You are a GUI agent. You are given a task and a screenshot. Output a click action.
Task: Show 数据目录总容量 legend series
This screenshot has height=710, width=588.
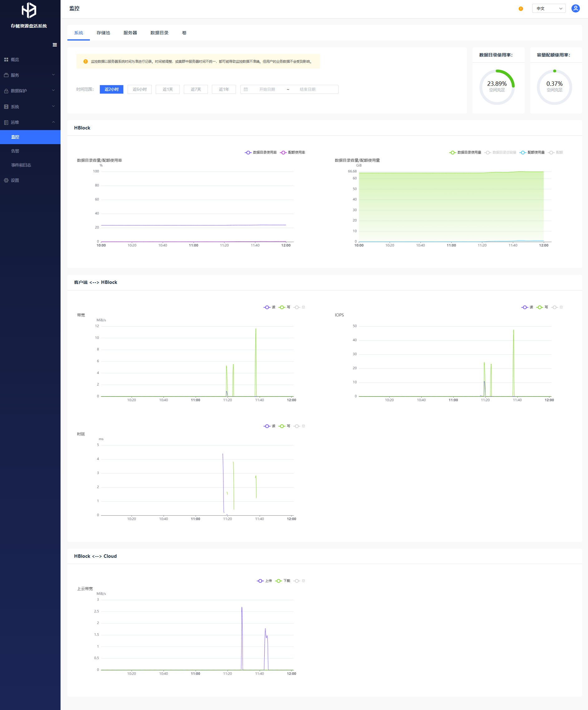click(x=500, y=153)
